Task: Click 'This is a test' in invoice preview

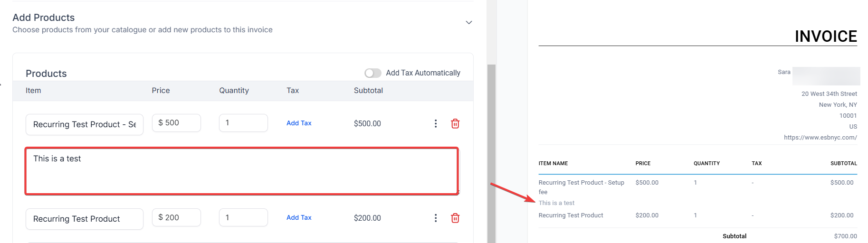Action: [556, 203]
